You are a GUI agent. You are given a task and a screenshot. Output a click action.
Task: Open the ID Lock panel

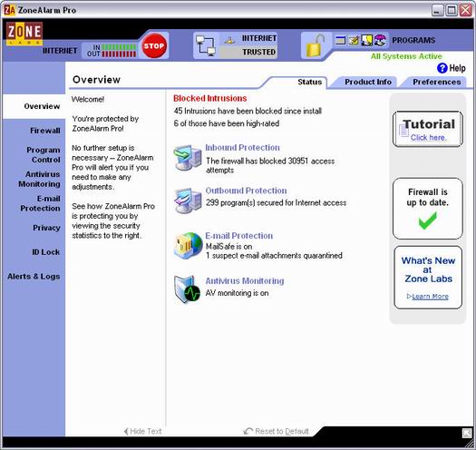coord(46,252)
